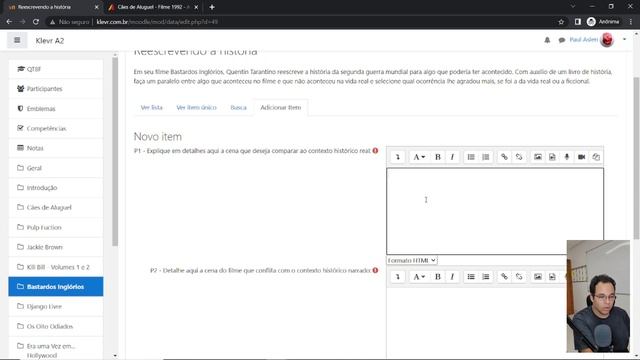Open the Anônima profile button
The width and height of the screenshot is (640, 360).
coord(603,22)
